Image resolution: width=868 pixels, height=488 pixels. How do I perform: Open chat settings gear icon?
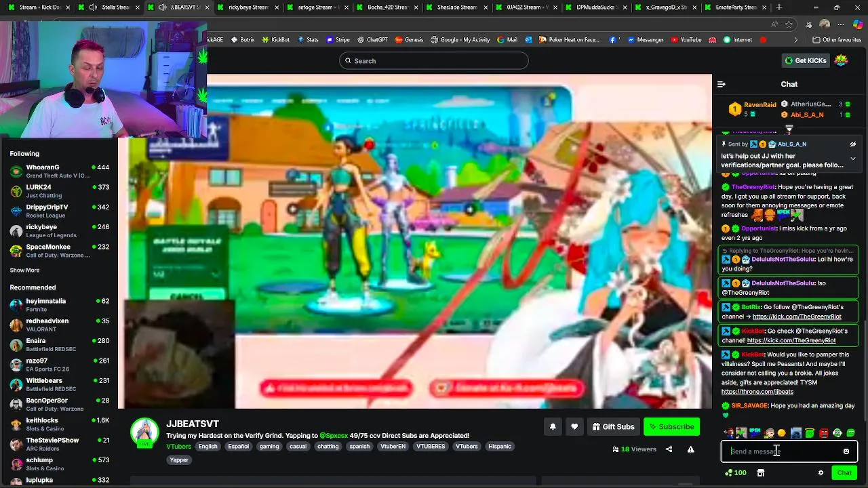821,473
